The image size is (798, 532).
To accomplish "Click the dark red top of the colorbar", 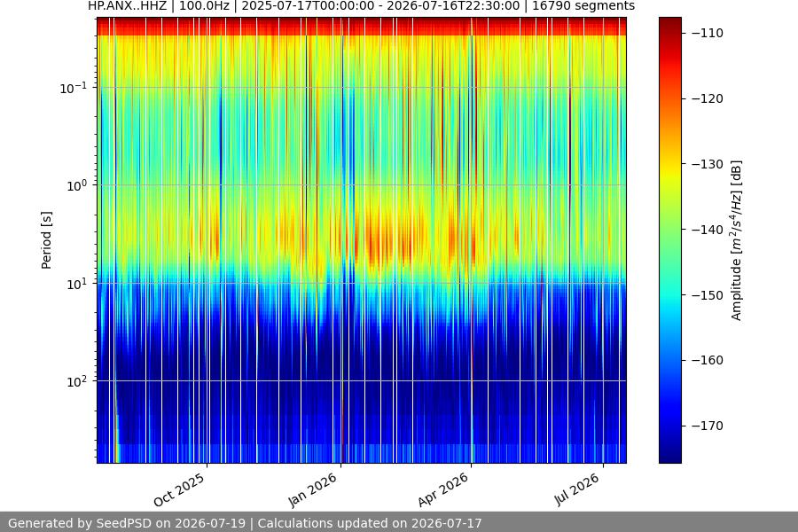I will pos(669,21).
